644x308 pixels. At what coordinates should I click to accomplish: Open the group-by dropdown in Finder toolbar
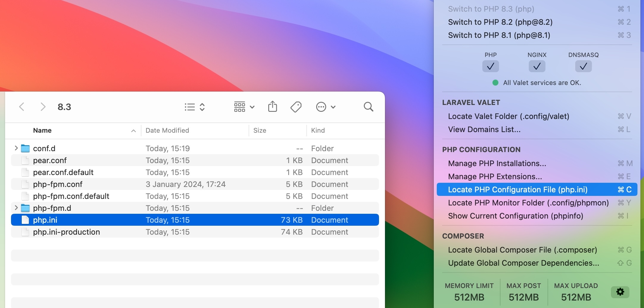[x=244, y=107]
